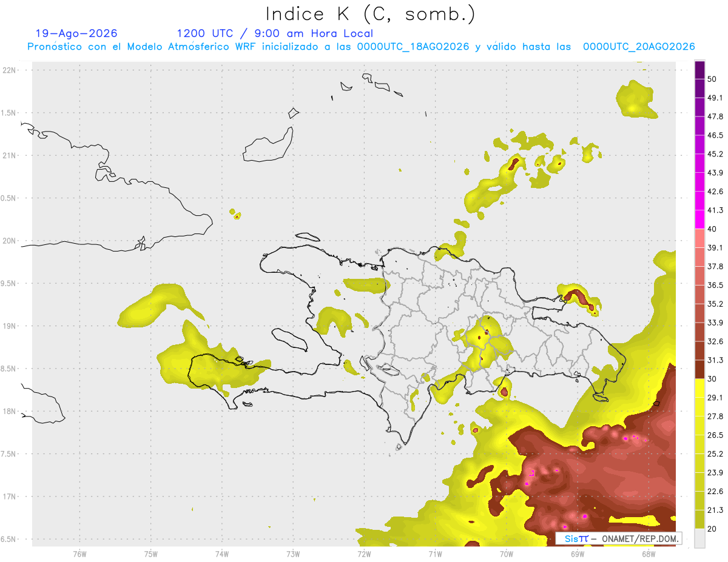
Task: Click the "19N" latitude label
Action: (x=9, y=326)
